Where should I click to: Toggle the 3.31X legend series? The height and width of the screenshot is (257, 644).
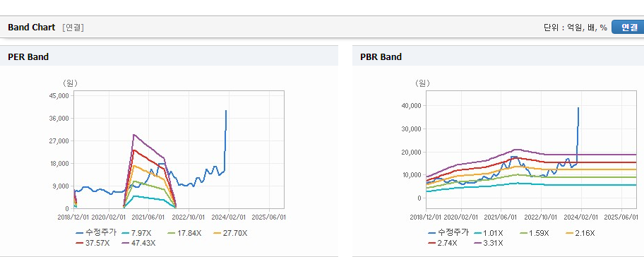pos(488,243)
